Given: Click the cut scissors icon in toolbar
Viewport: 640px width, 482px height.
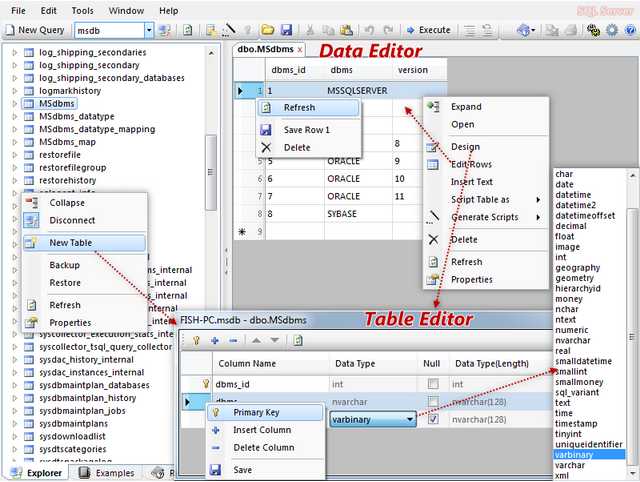Looking at the screenshot, I should coord(310,30).
